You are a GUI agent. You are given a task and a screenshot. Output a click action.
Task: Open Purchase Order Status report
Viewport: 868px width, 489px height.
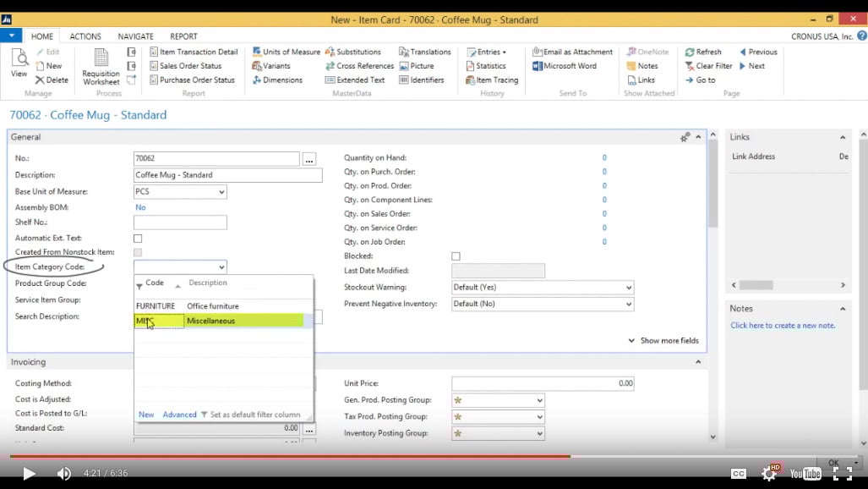(x=193, y=80)
